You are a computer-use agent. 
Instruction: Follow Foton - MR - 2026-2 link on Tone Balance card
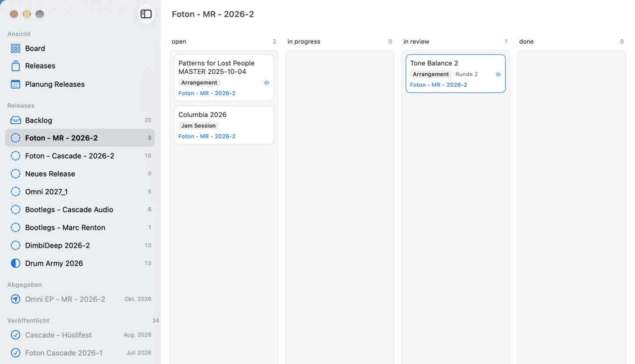[x=438, y=85]
